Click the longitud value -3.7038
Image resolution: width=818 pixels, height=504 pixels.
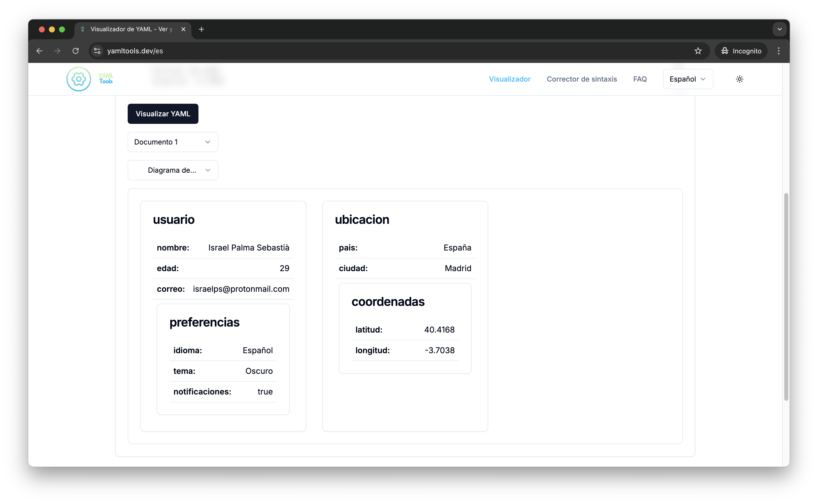439,350
